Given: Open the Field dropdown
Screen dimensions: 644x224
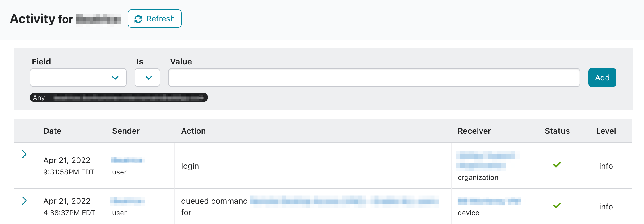Looking at the screenshot, I should (x=78, y=77).
